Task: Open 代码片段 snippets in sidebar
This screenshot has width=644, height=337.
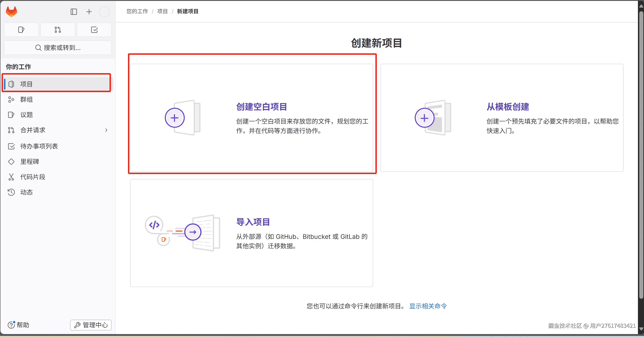Action: [33, 177]
